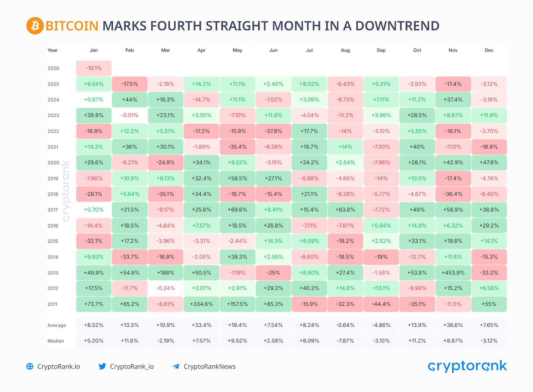The height and width of the screenshot is (392, 533).
Task: Click the Twitter bird icon
Action: (x=102, y=366)
